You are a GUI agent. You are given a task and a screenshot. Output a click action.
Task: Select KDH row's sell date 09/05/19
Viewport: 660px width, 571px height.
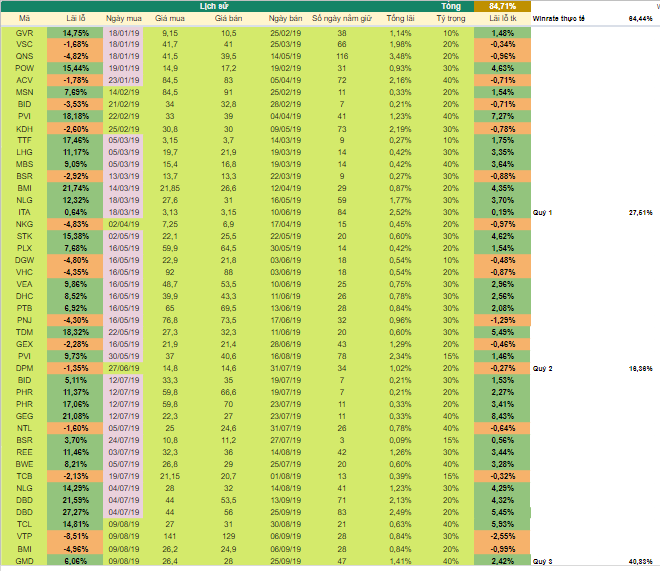click(285, 129)
